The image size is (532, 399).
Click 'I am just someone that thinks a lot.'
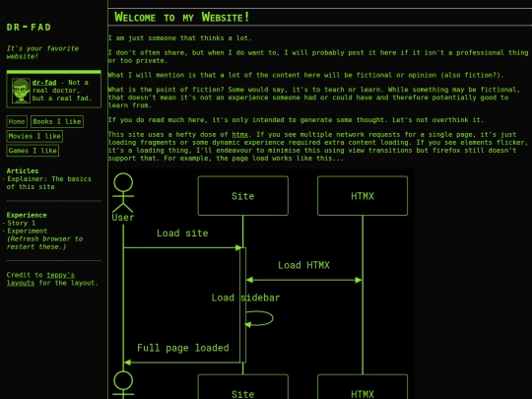click(x=180, y=38)
